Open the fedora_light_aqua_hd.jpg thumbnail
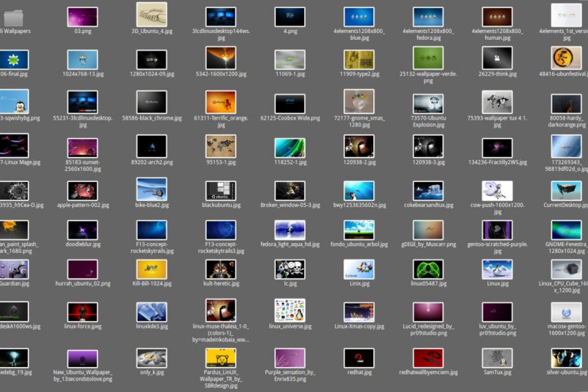Viewport: 588px width, 392px height. (x=290, y=230)
